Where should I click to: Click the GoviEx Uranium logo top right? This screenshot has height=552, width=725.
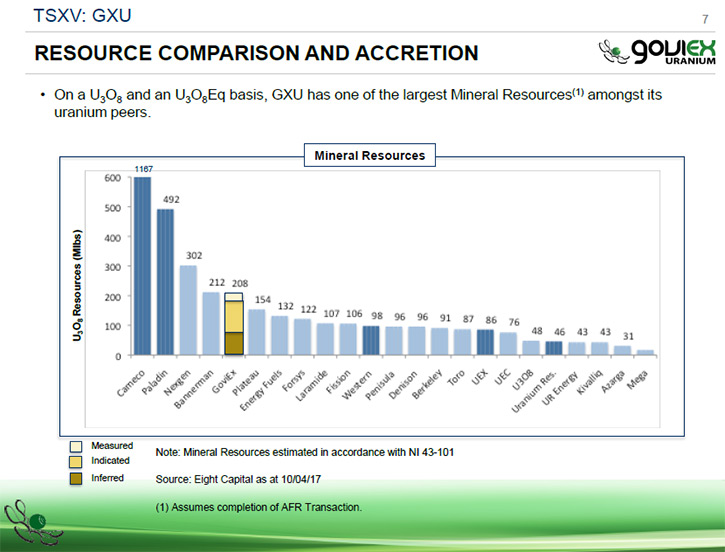pos(657,51)
